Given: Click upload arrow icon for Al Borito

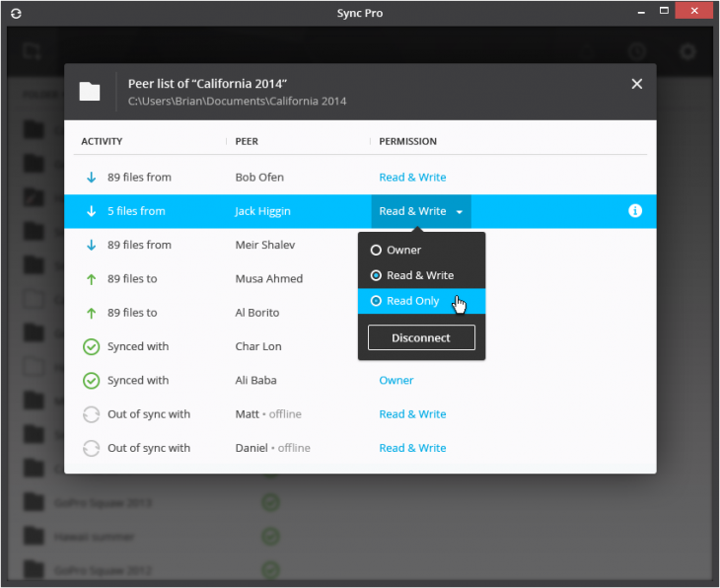Looking at the screenshot, I should click(92, 313).
